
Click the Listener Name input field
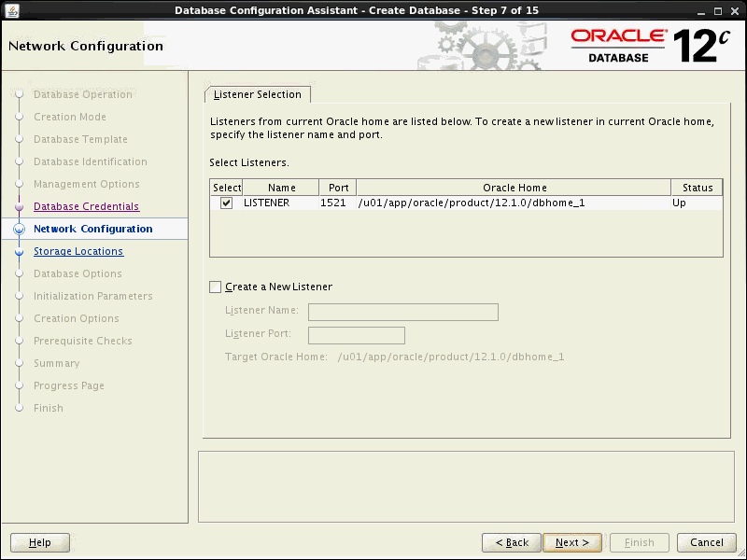[x=403, y=312]
